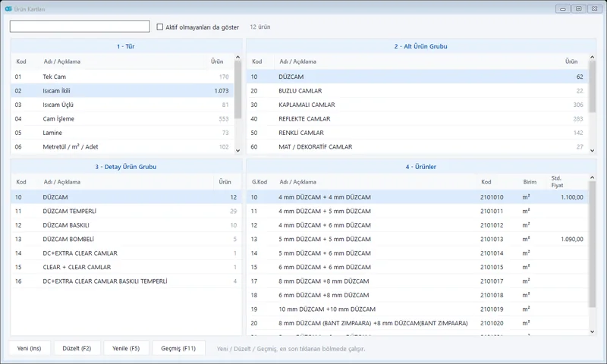Select 'Metretül / m² / Adet' row

122,146
